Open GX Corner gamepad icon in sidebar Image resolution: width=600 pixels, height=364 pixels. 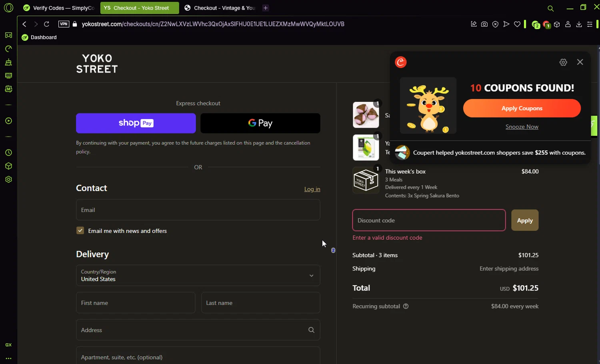(x=8, y=35)
